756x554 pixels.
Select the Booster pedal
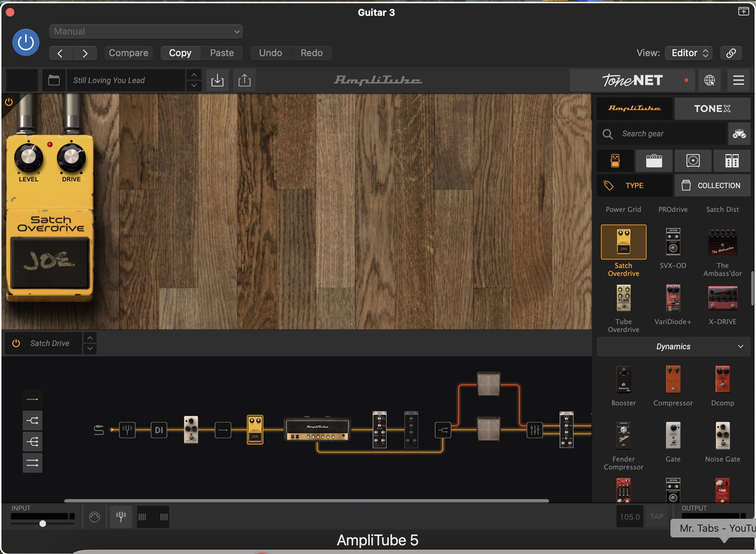[623, 380]
